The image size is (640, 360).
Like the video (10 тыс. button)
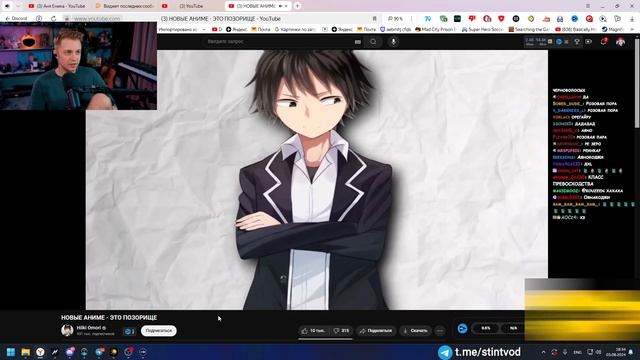click(313, 331)
